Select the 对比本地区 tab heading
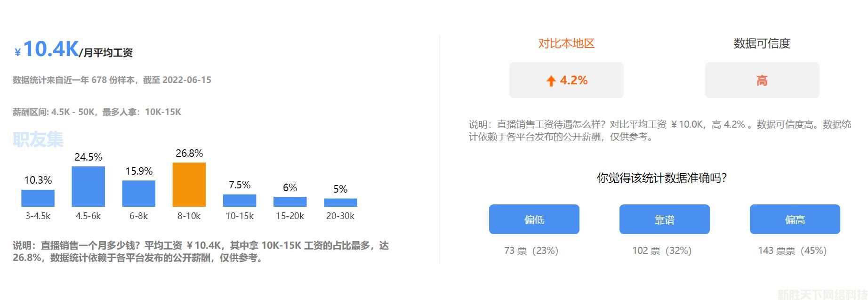This screenshot has width=868, height=300. pos(566,43)
